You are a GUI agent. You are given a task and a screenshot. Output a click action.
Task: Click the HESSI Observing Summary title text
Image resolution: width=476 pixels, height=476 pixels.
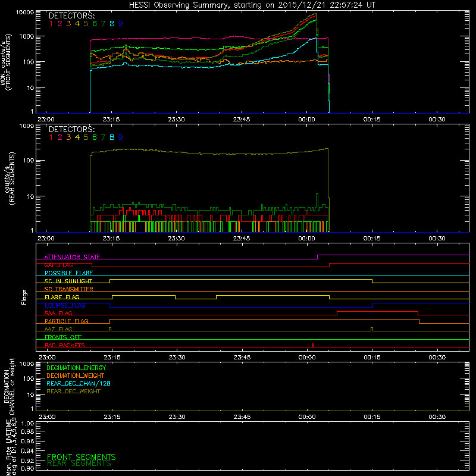252,5
